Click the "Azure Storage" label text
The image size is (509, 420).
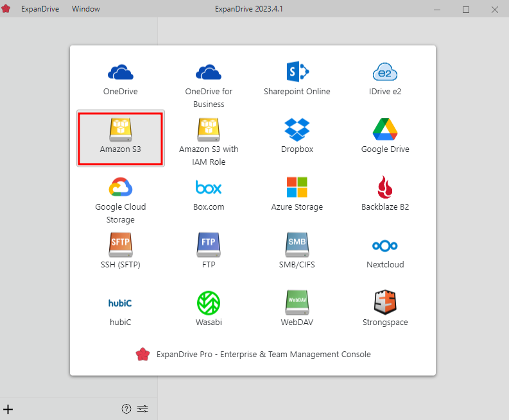[x=297, y=207]
